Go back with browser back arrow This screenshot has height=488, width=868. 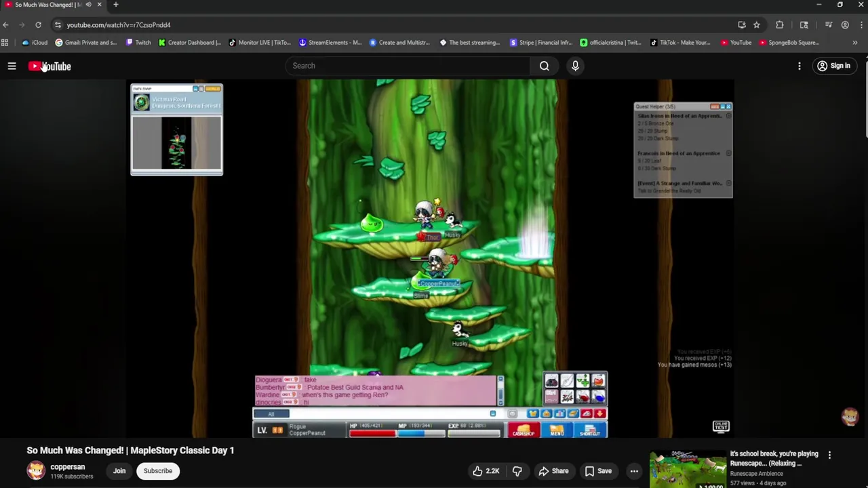(x=5, y=25)
